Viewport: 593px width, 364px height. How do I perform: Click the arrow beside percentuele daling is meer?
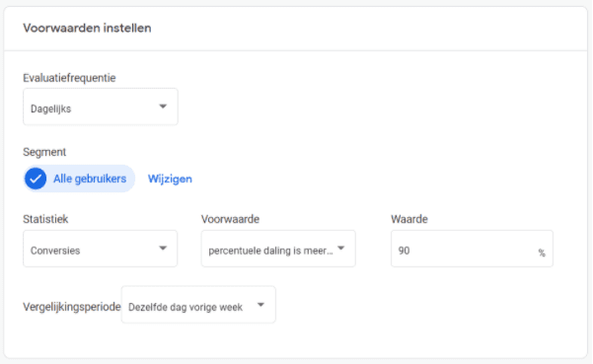[341, 249]
